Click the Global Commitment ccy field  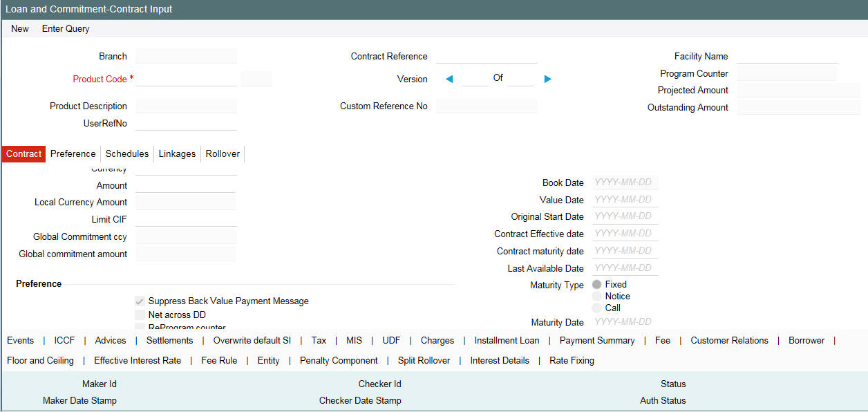[x=186, y=236]
